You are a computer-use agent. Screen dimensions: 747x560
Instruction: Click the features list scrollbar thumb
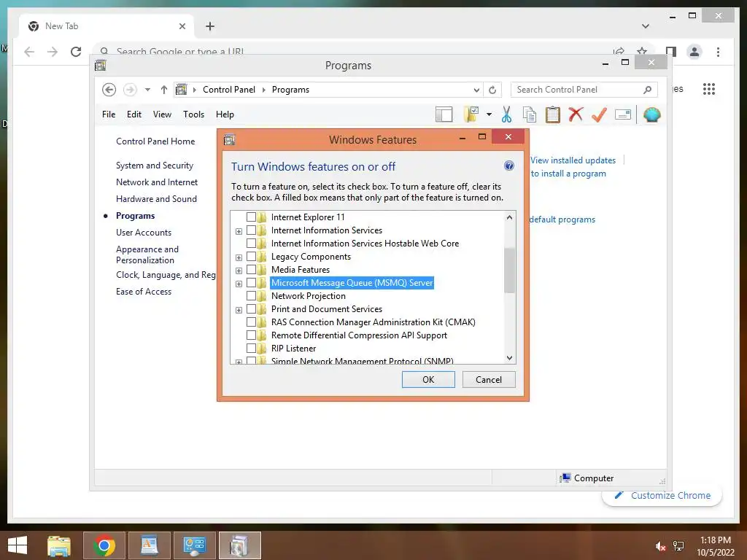coord(509,271)
